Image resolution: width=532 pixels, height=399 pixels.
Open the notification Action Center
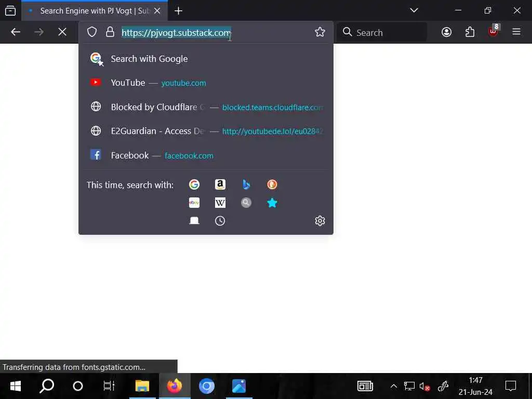click(510, 386)
